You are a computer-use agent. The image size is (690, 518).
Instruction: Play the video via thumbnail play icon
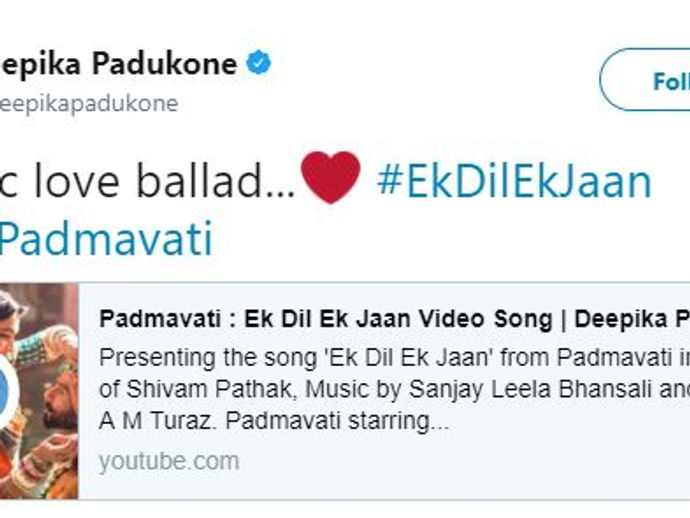7,389
